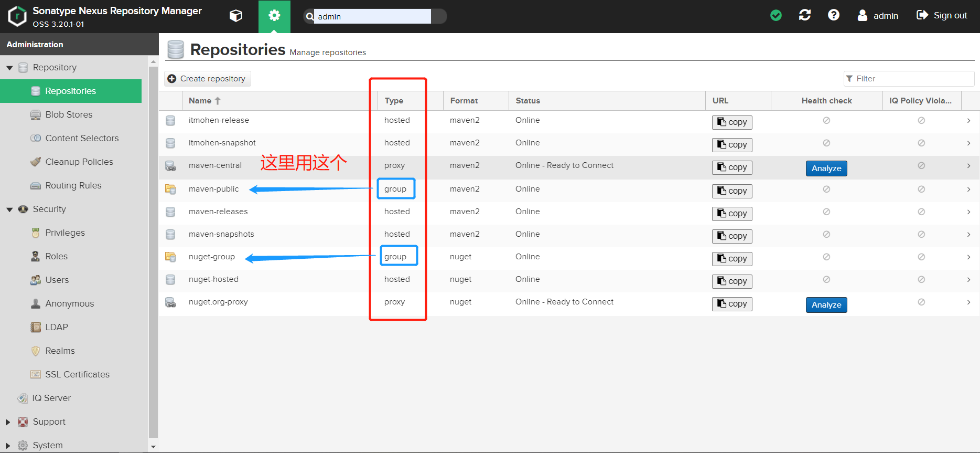Copy the URL for maven-releases
The height and width of the screenshot is (453, 980).
732,214
